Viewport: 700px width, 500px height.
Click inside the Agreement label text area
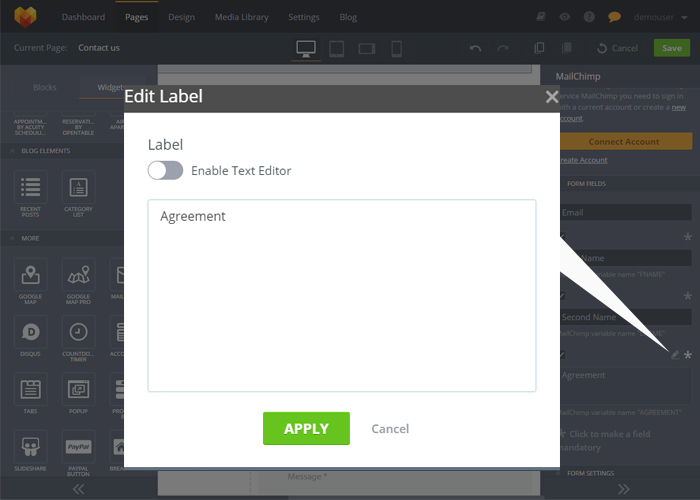[342, 296]
